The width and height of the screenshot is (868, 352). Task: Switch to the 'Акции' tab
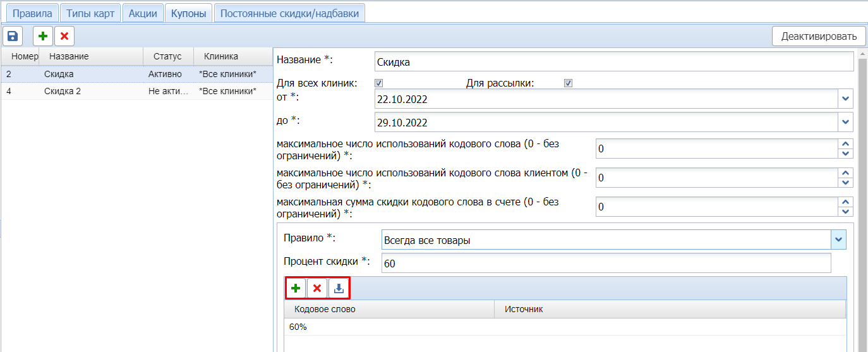pos(143,13)
